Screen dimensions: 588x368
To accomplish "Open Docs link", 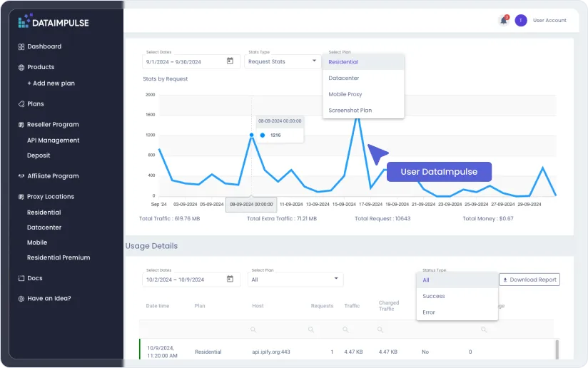I will [35, 278].
